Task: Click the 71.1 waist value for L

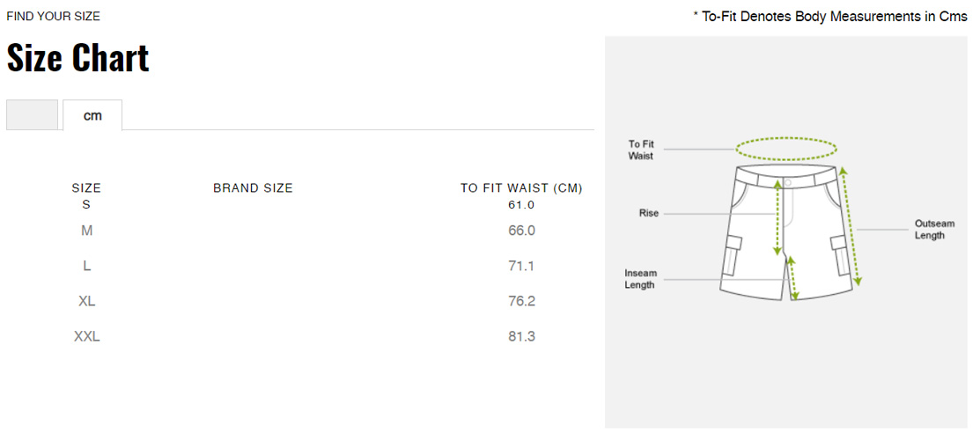Action: (521, 267)
